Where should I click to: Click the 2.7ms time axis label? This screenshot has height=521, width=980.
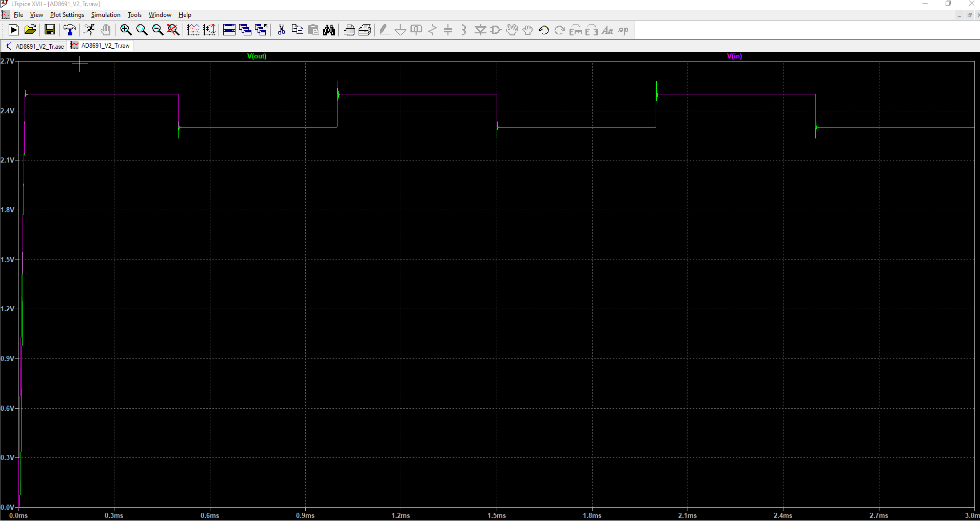coord(879,515)
